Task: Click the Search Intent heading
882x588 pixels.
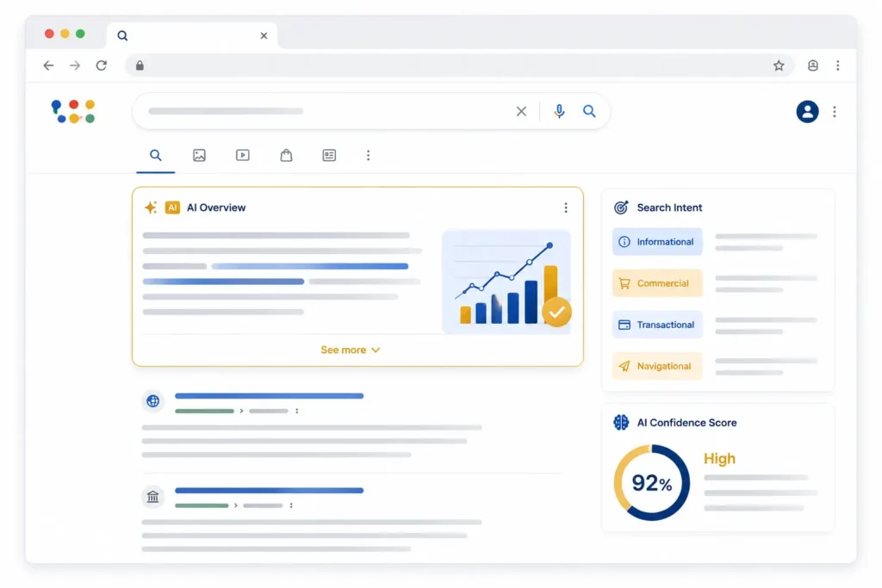Action: tap(669, 207)
